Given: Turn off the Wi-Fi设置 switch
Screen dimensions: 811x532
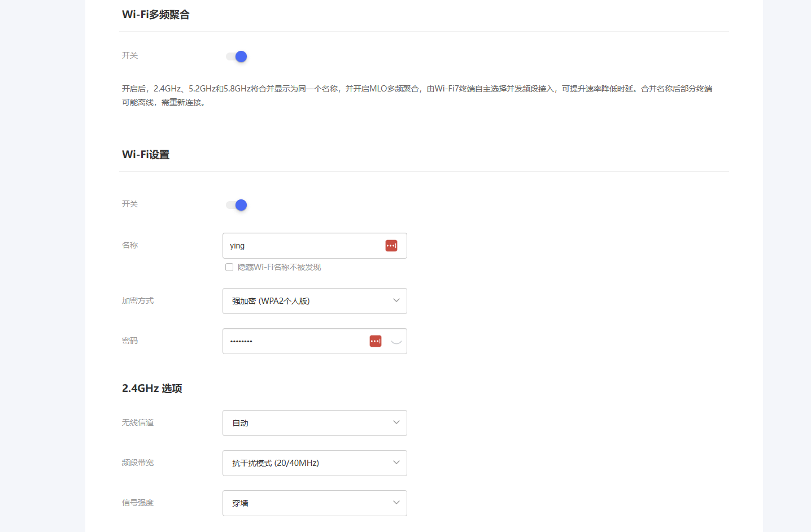Looking at the screenshot, I should 236,204.
